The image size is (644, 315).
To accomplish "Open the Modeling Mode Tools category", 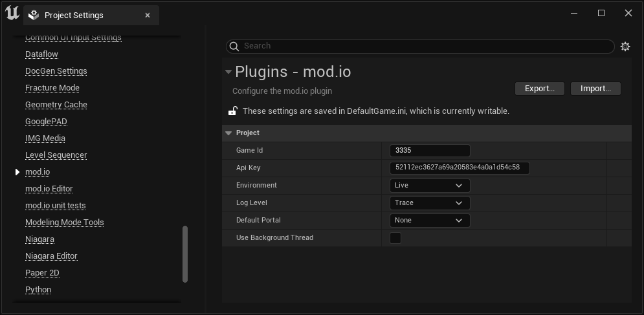I will (65, 223).
